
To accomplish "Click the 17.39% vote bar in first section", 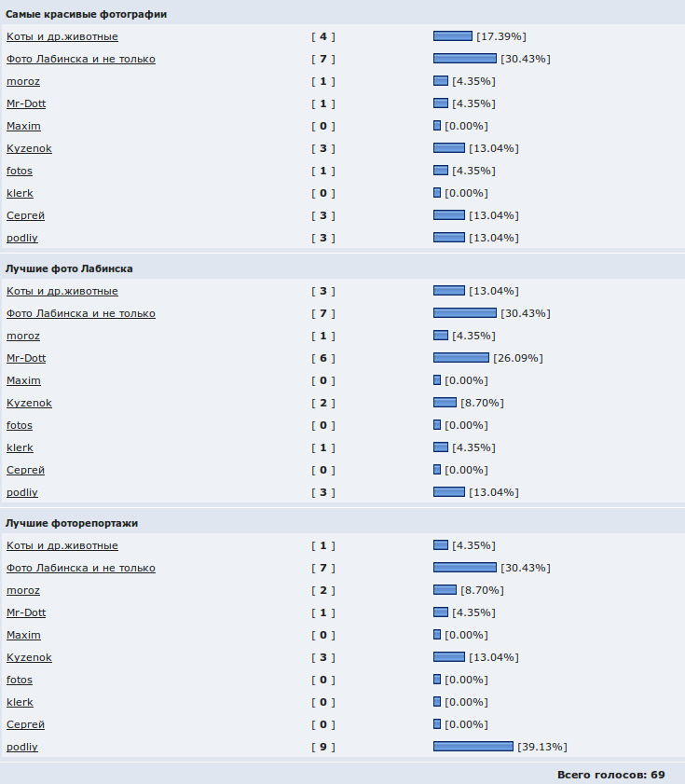I will (453, 36).
